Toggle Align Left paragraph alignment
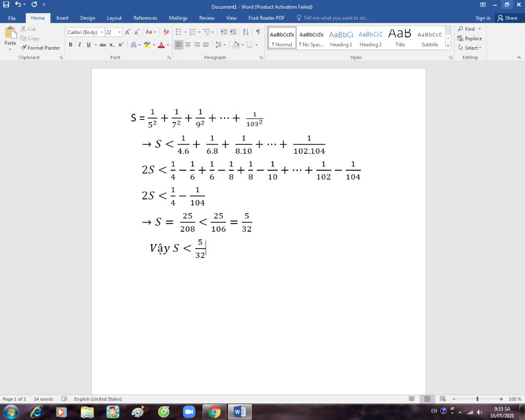525x420 pixels. pyautogui.click(x=179, y=45)
